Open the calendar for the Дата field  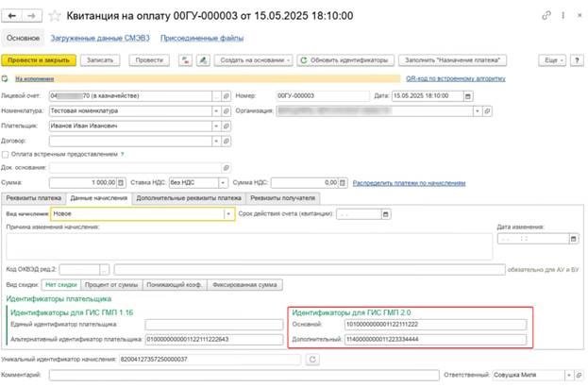pos(468,96)
